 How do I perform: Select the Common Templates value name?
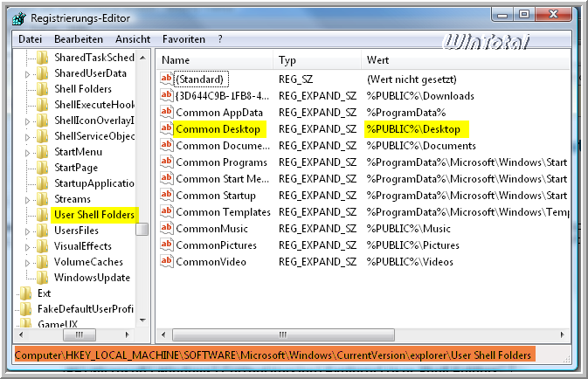[223, 212]
